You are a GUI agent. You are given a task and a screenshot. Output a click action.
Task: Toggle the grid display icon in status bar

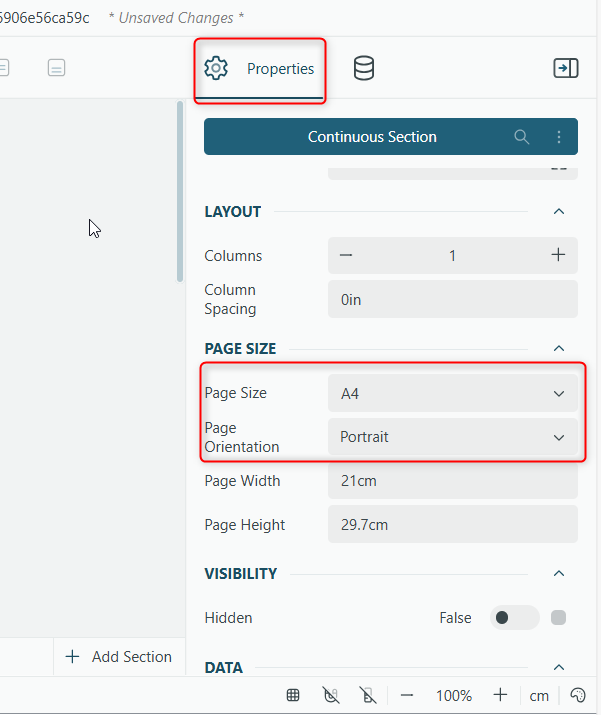pyautogui.click(x=293, y=695)
